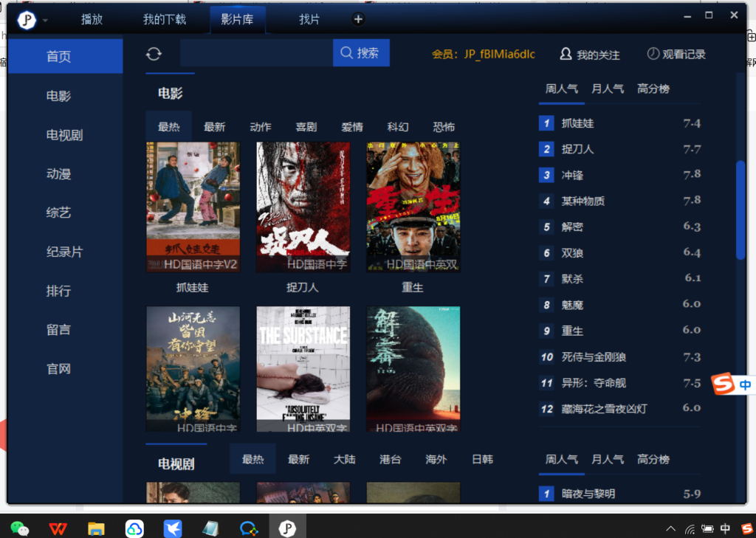The image size is (756, 538).
Task: Click the member name JP_fBIMia6dlc
Action: click(500, 54)
